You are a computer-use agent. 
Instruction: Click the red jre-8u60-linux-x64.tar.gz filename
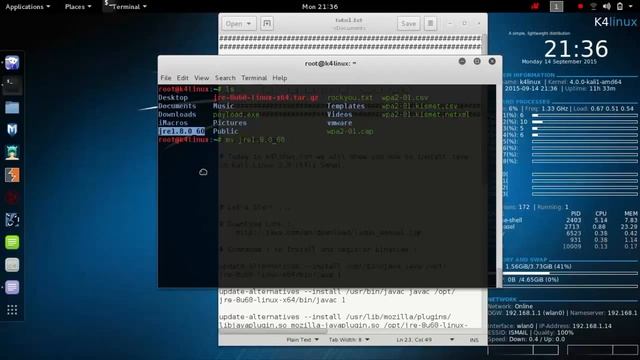tap(265, 98)
